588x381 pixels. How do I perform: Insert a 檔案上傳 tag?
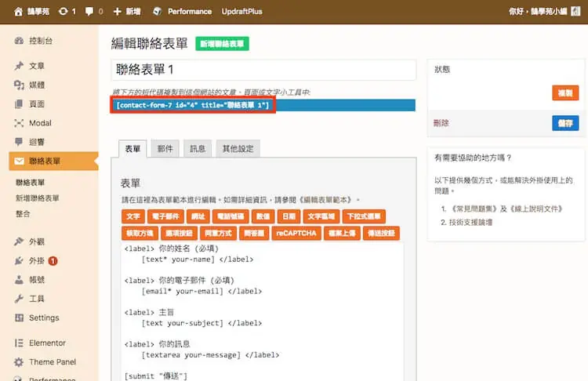point(342,234)
